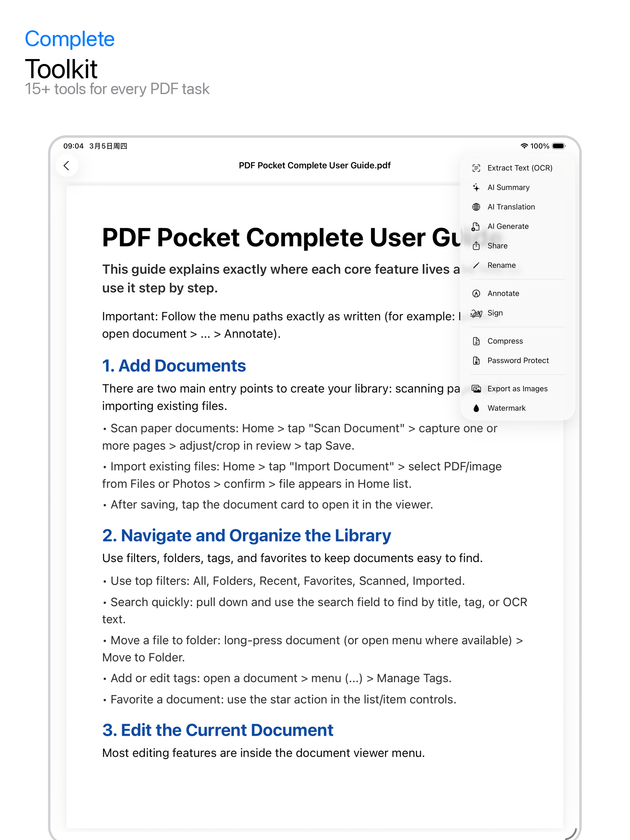Click the AI Summary sparkle icon
The height and width of the screenshot is (840, 630).
(x=476, y=188)
